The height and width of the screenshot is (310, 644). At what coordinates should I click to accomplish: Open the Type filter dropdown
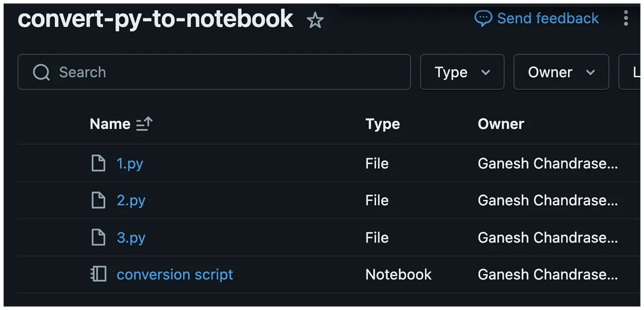point(462,72)
